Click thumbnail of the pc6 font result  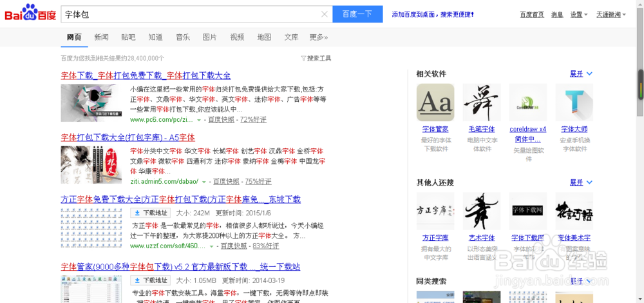click(x=91, y=103)
